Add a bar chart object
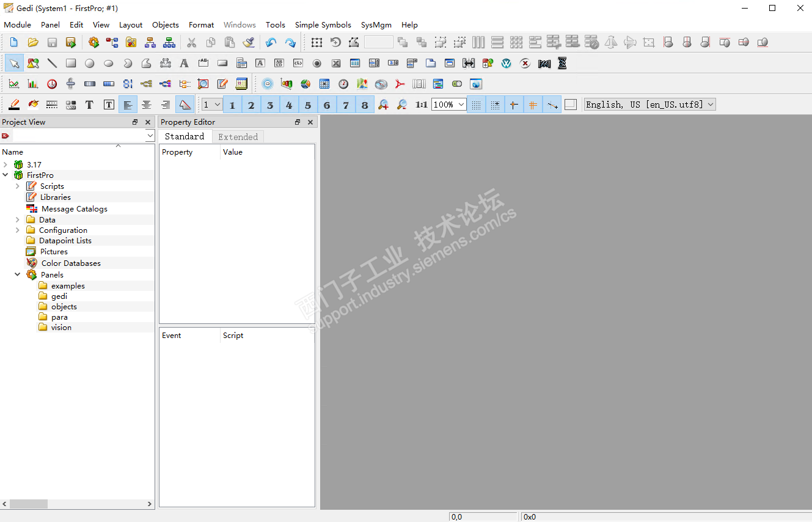Screen dimensions: 812x522 33,84
